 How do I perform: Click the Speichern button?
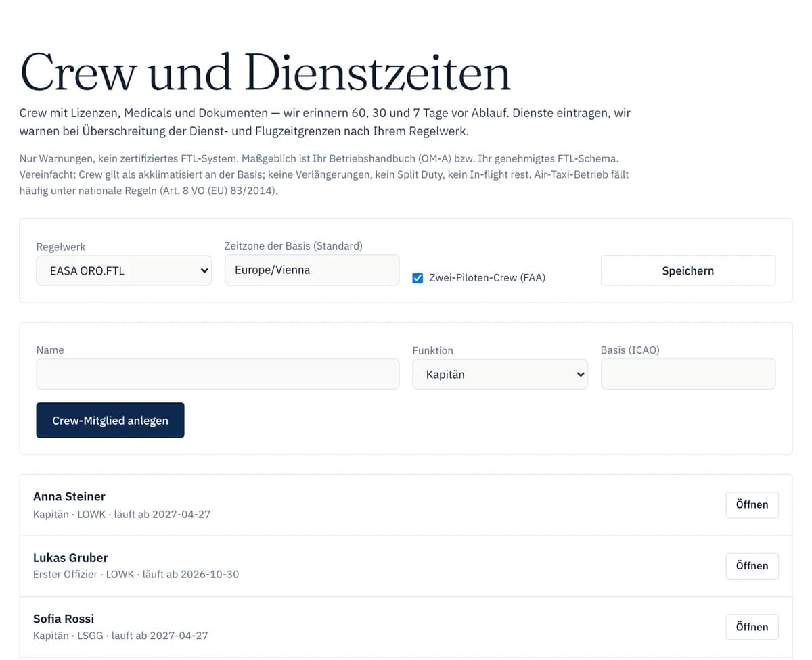click(688, 270)
